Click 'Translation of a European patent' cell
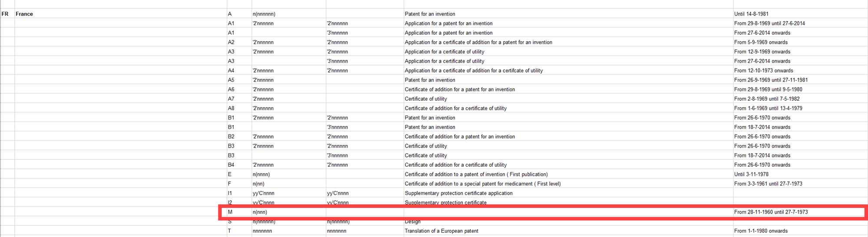The height and width of the screenshot is (237, 868). (x=441, y=231)
